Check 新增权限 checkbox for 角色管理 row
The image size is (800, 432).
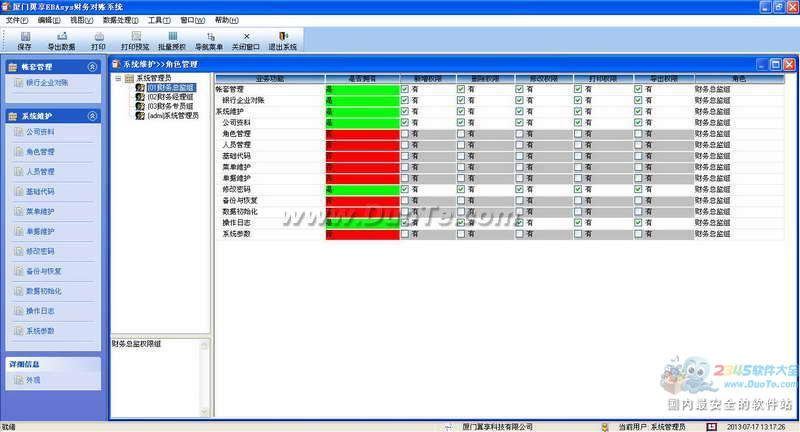pos(405,134)
